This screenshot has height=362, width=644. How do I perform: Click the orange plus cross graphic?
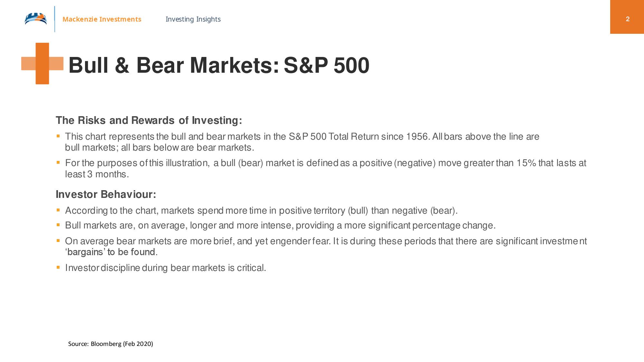[42, 63]
